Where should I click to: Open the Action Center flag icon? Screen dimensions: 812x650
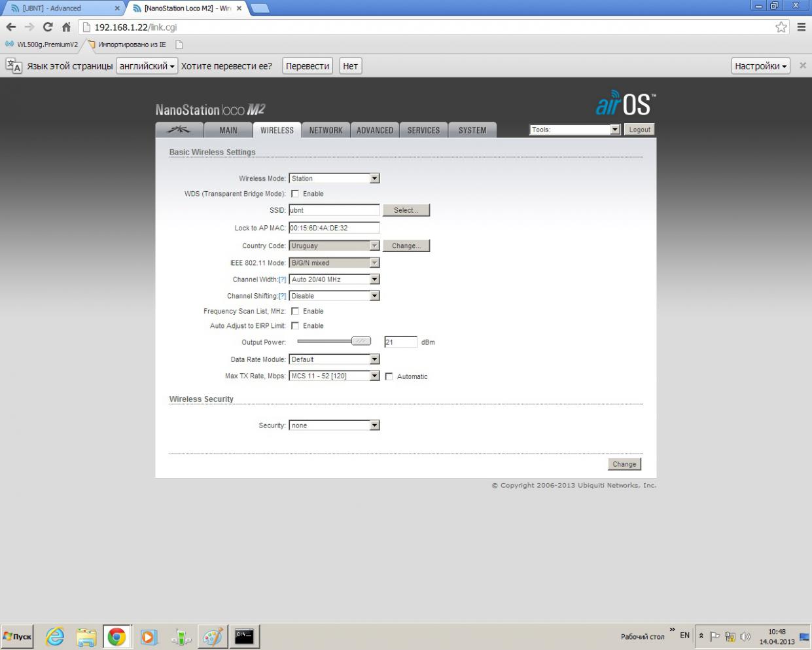715,636
